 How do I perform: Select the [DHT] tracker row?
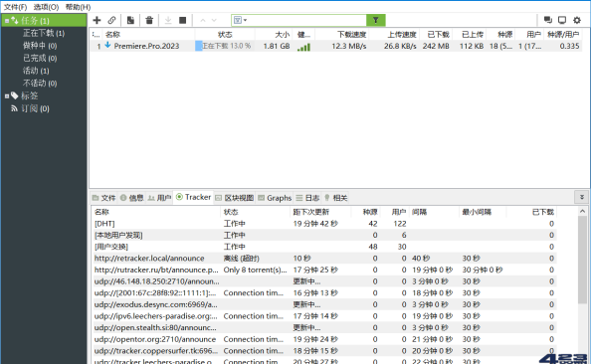(324, 224)
